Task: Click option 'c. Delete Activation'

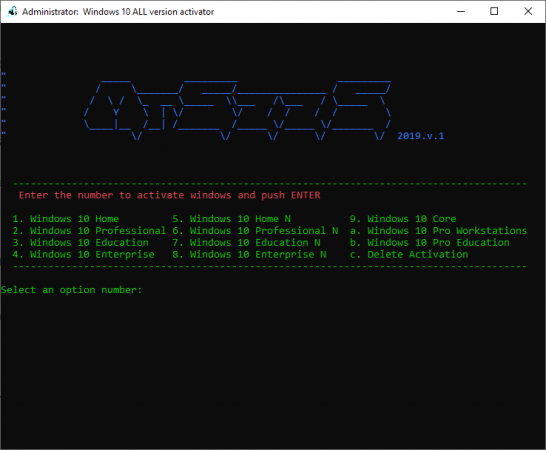Action: click(409, 254)
